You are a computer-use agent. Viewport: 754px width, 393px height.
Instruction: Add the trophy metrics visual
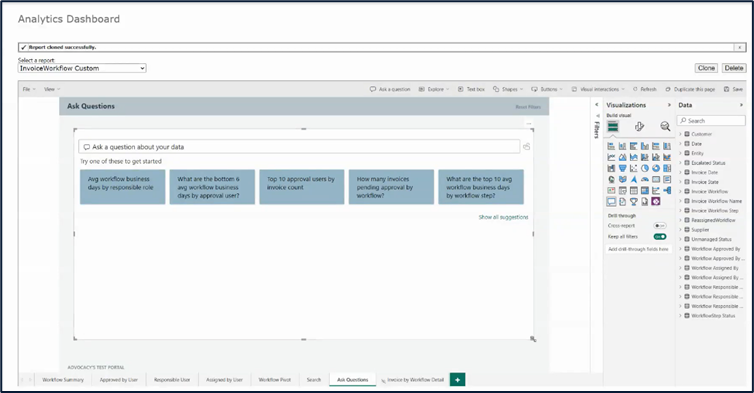tap(633, 202)
